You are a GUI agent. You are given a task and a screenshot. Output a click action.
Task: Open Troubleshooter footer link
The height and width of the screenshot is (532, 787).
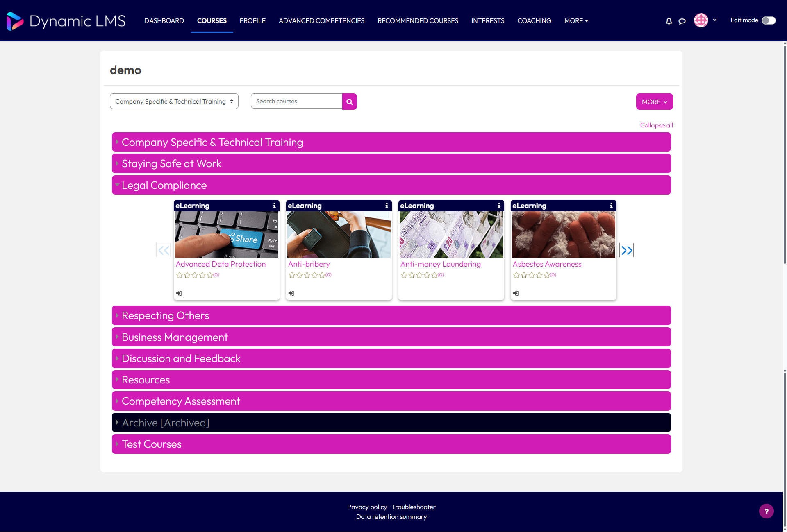click(414, 507)
